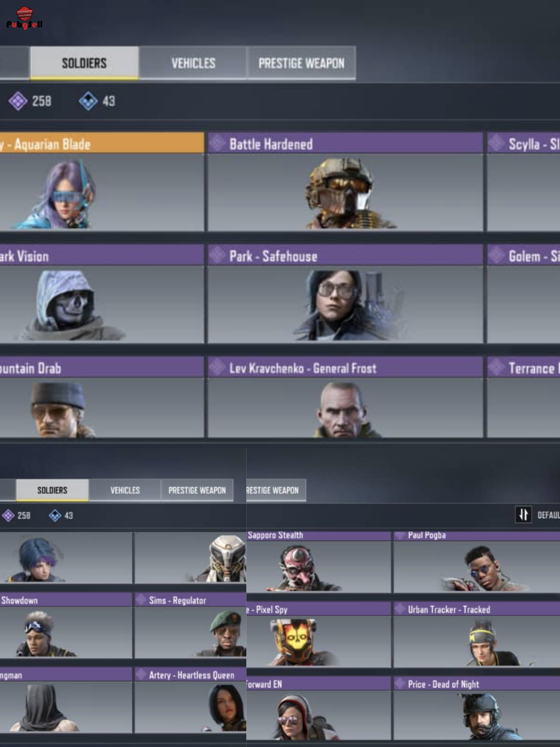The height and width of the screenshot is (747, 560).
Task: Switch to the lower-left VEHICLES tab
Action: click(x=125, y=490)
